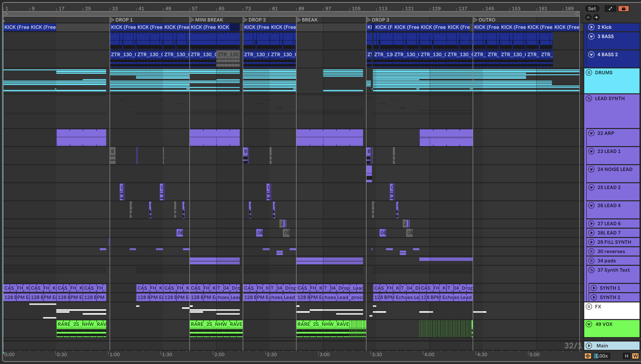Click the LEAD SYNTH group icon
This screenshot has width=641, height=364.
[589, 98]
